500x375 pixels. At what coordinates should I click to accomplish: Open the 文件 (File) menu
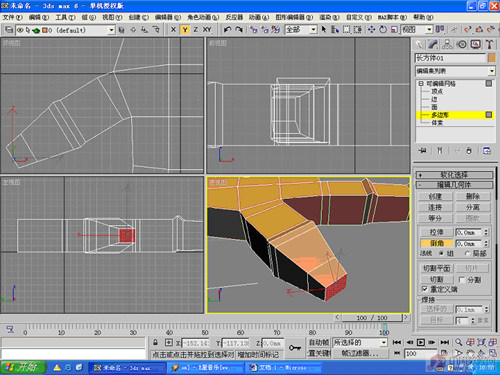pos(13,17)
